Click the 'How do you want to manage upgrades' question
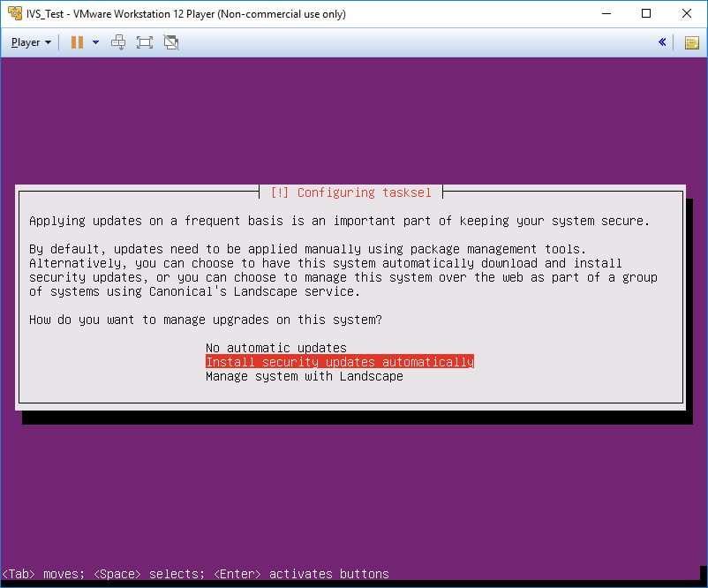The image size is (708, 588). point(206,320)
